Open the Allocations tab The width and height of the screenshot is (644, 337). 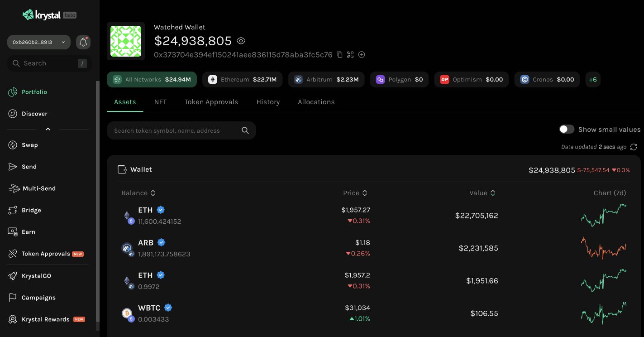point(316,102)
